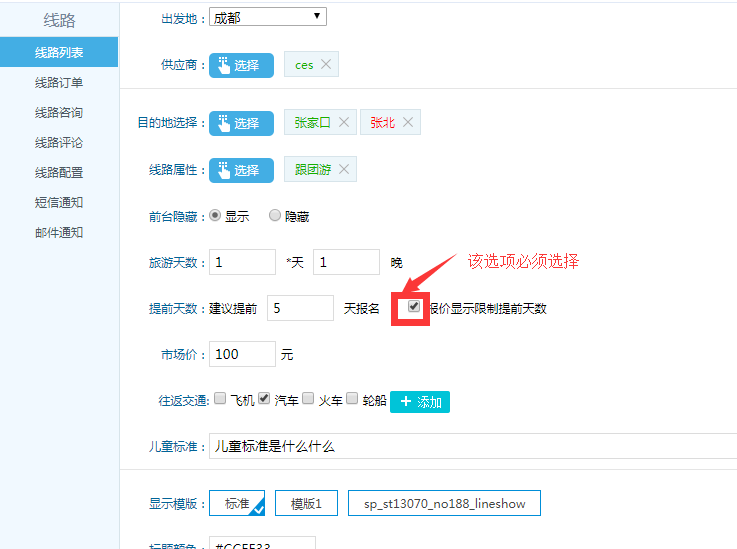Toggle 报价显示限制提前天数 checkbox
This screenshot has height=549, width=737.
pyautogui.click(x=414, y=307)
